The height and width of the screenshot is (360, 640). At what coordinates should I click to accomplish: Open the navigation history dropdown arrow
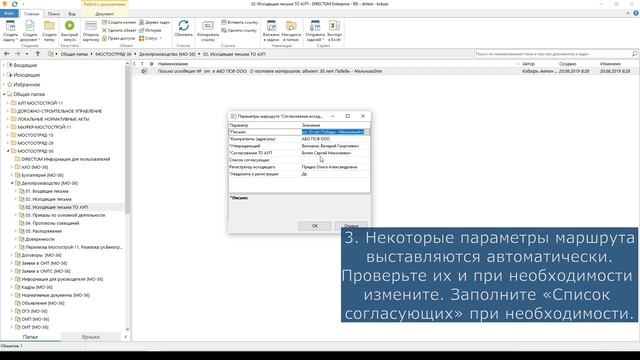pyautogui.click(x=27, y=54)
